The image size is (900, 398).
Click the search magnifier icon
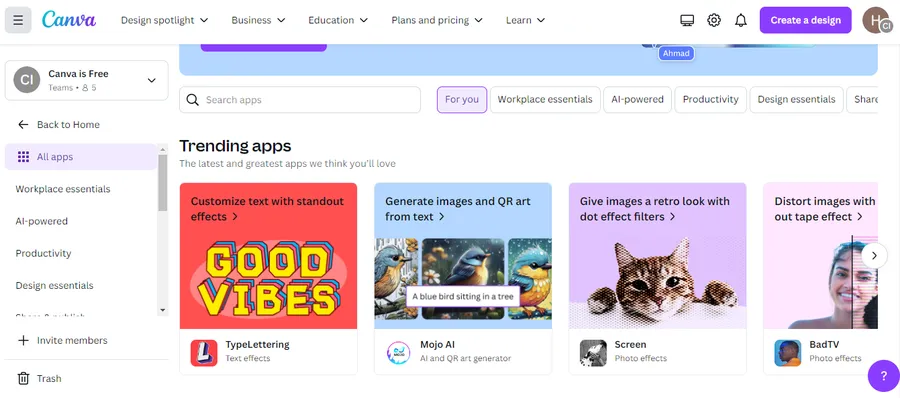point(193,100)
